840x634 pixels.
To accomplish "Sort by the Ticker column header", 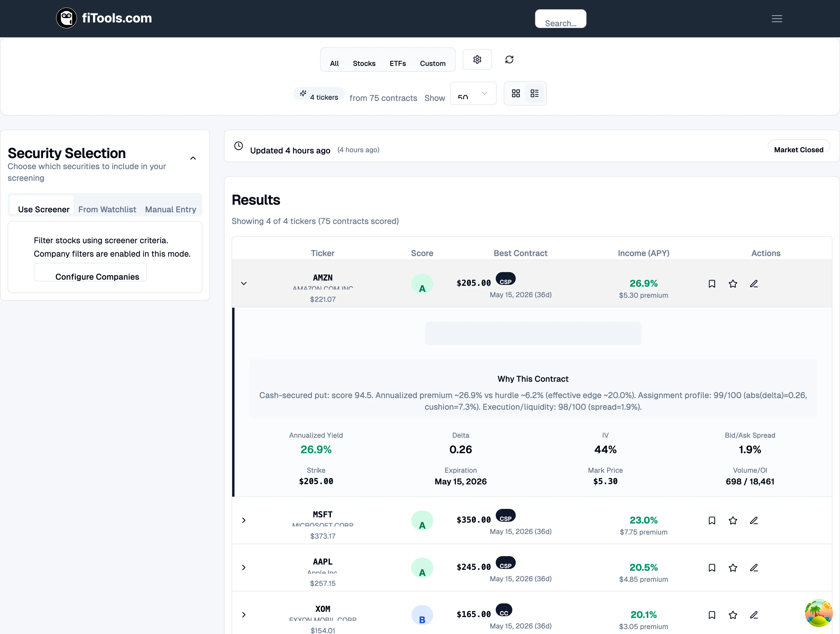I will tap(322, 253).
